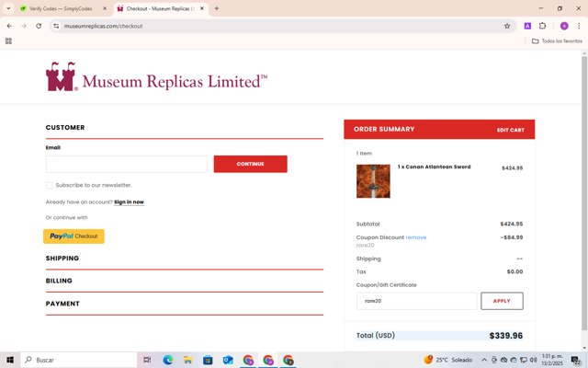Image resolution: width=588 pixels, height=368 pixels.
Task: Open the apps grid in bookmarks bar
Action: click(x=8, y=40)
